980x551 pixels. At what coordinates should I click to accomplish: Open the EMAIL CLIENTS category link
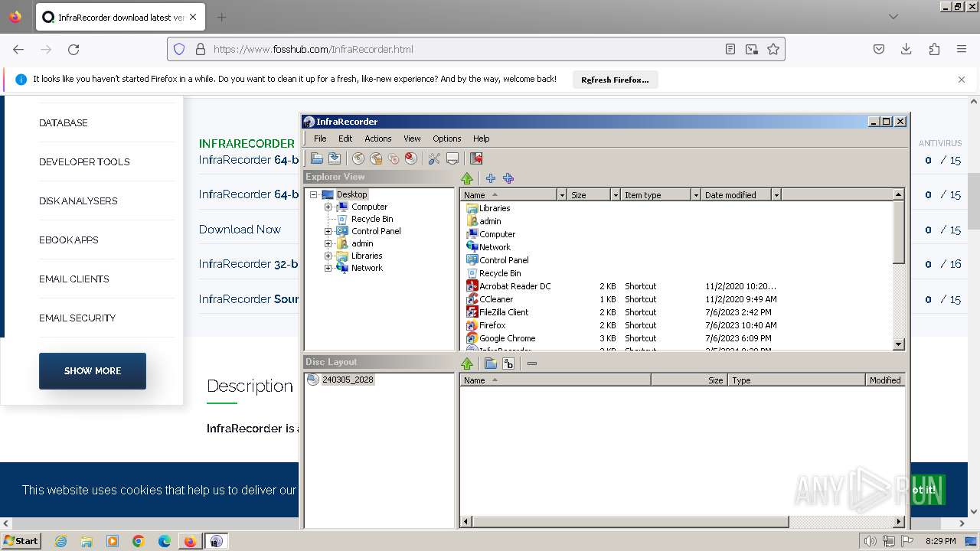coord(74,279)
